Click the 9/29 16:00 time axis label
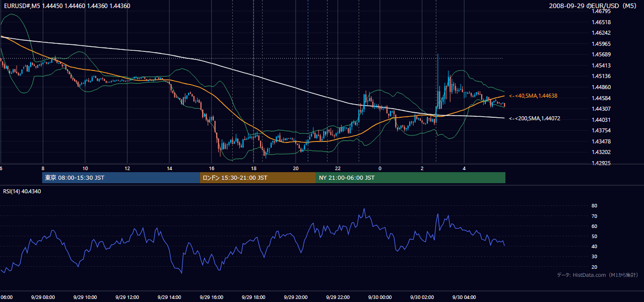 click(x=211, y=297)
